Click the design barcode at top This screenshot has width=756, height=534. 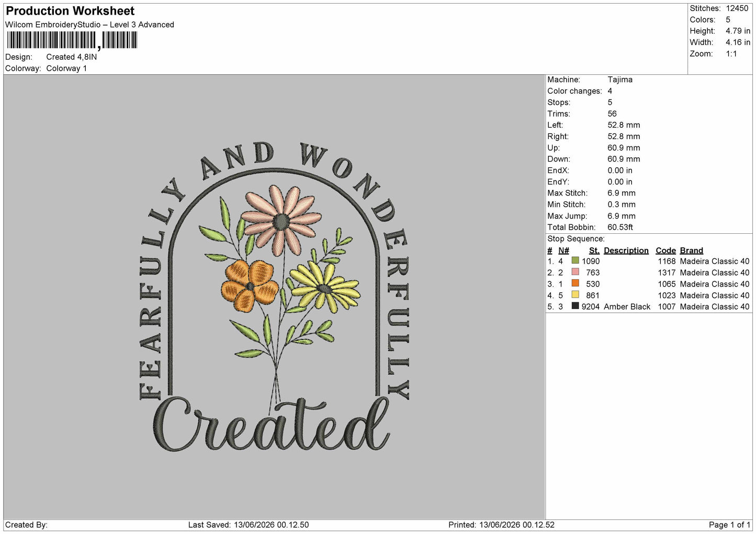(x=72, y=40)
